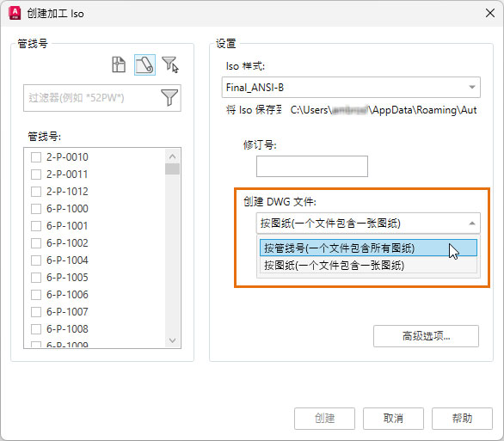The image size is (504, 441).
Task: Select 按图纸(一个文件包含一张图纸) list option
Action: coord(368,266)
